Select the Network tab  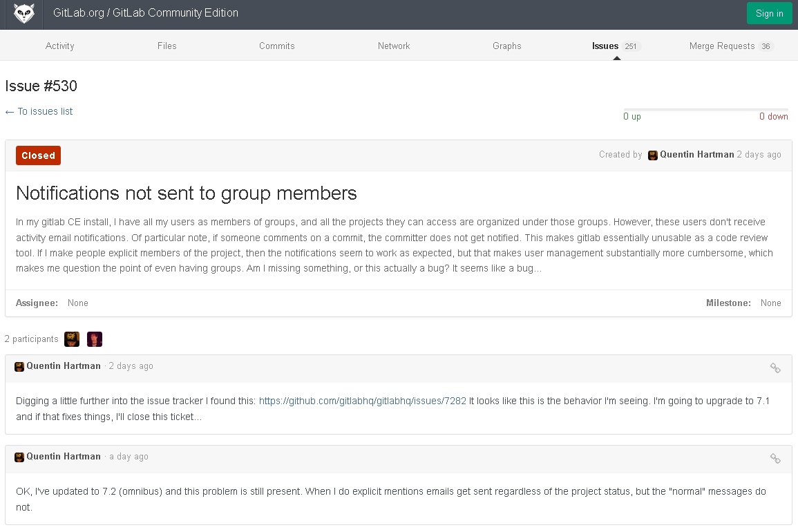394,46
